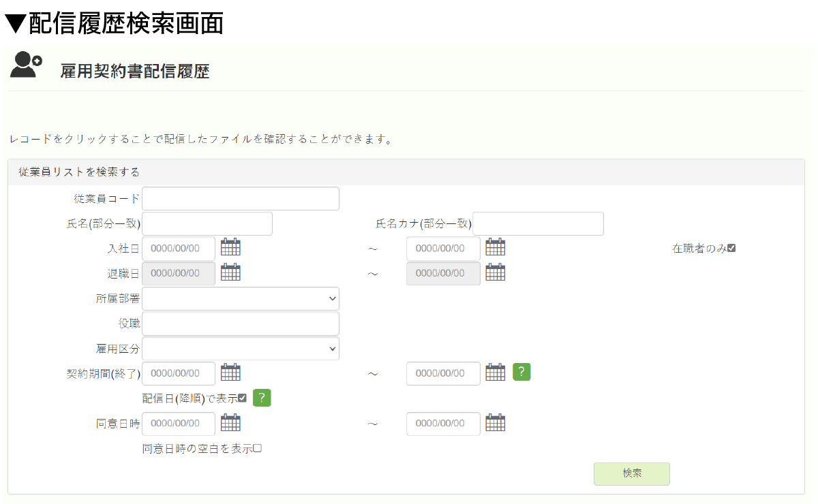Open calendar for 契約期間(終了) end date
The width and height of the screenshot is (818, 504).
(x=496, y=373)
